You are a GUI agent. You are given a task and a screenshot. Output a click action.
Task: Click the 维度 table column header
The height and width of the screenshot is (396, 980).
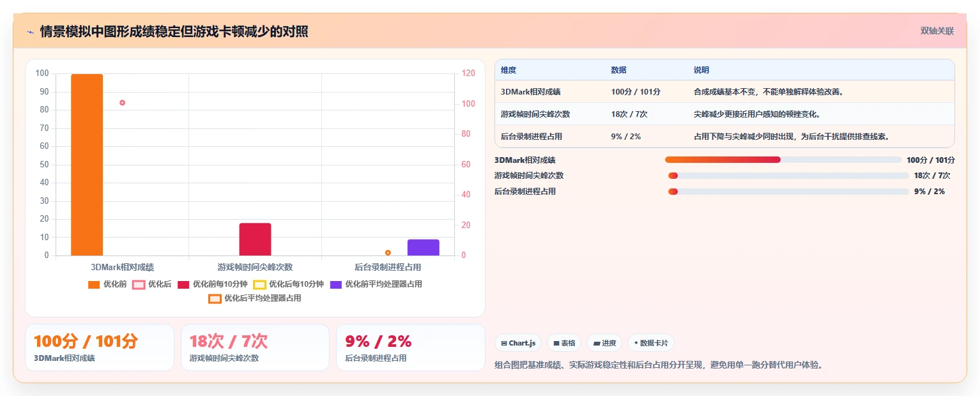coord(509,70)
